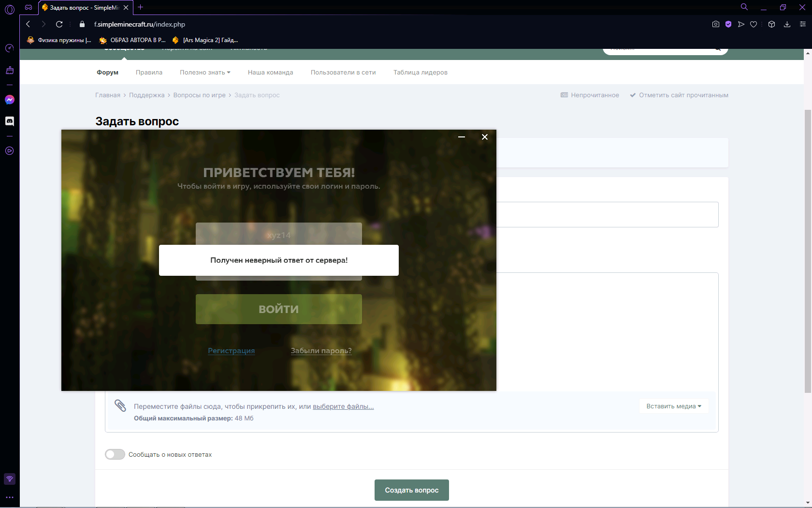Click 'Отметить сайт прочитанным' link
812x508 pixels.
(x=679, y=95)
